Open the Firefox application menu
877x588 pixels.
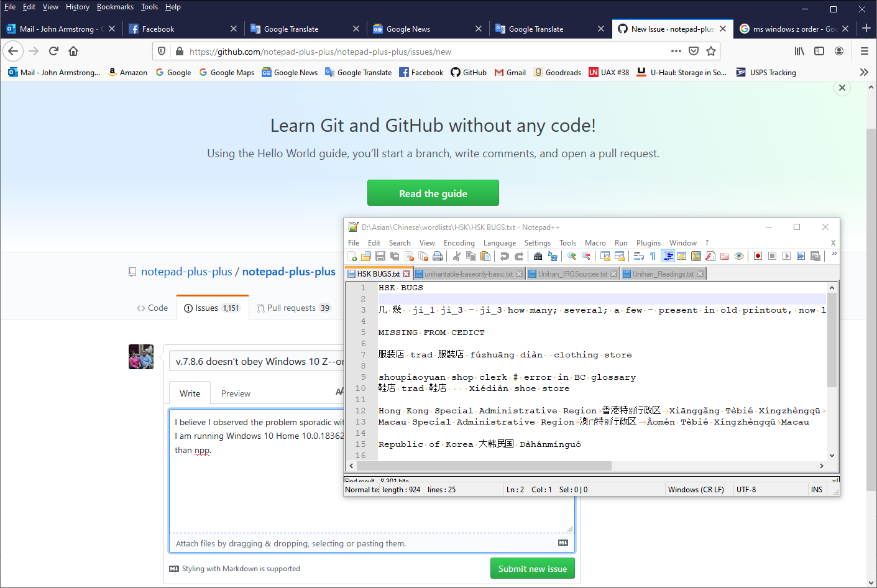(865, 51)
